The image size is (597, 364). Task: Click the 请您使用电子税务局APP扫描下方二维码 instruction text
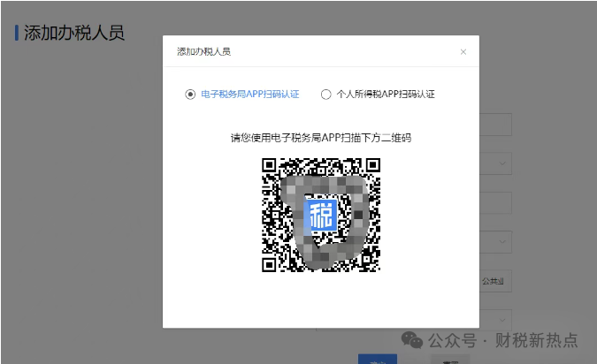pos(321,138)
